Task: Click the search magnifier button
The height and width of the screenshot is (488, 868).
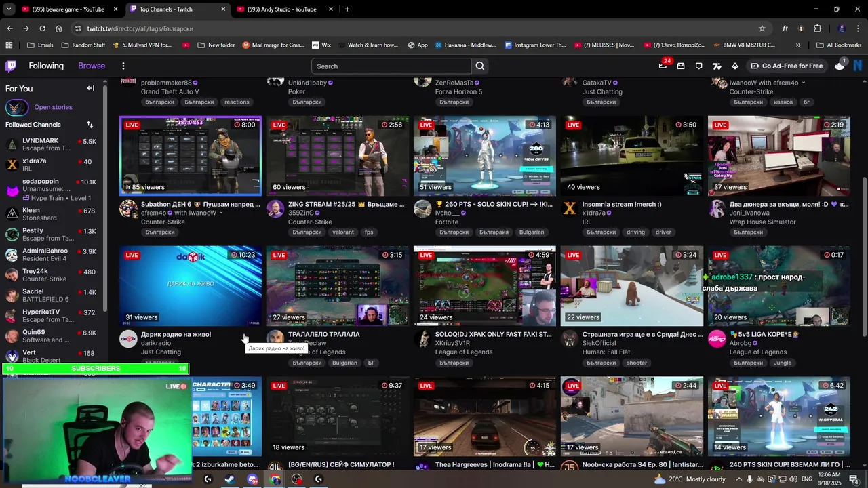Action: tap(480, 66)
